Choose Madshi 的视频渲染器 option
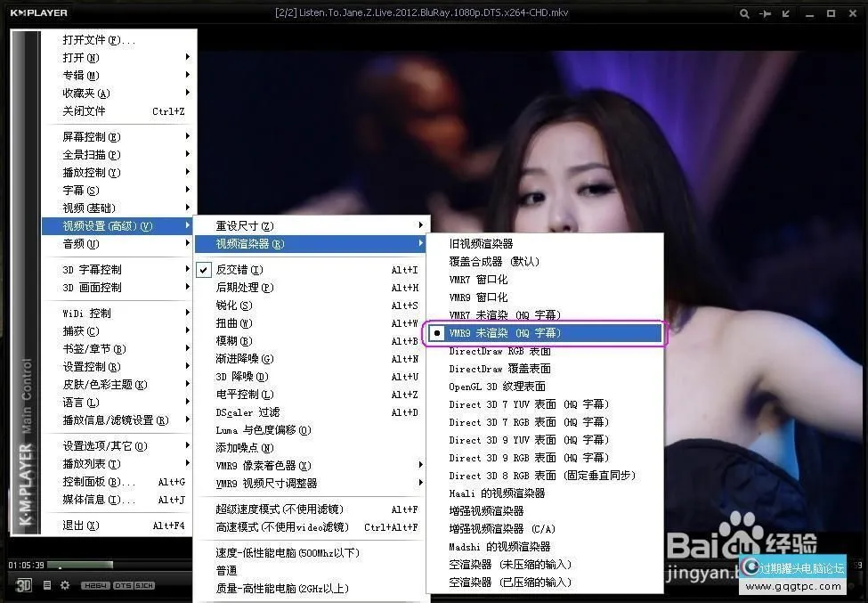This screenshot has width=868, height=603. pyautogui.click(x=499, y=547)
